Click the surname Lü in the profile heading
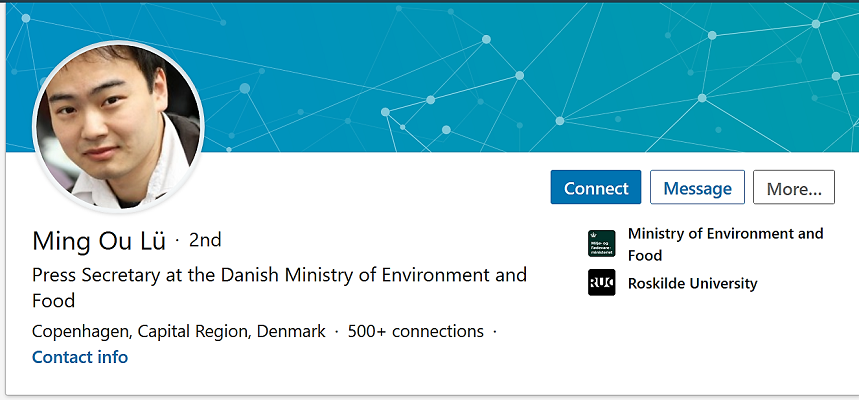This screenshot has height=400, width=859. (153, 241)
